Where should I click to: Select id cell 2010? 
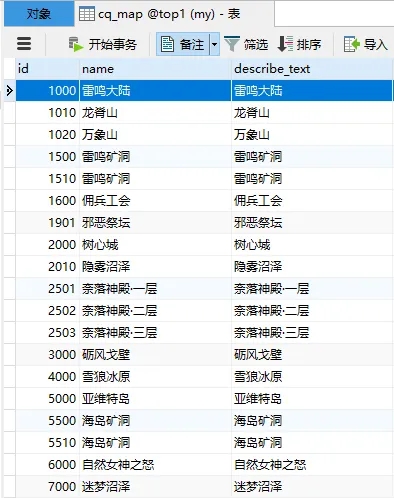pos(47,267)
